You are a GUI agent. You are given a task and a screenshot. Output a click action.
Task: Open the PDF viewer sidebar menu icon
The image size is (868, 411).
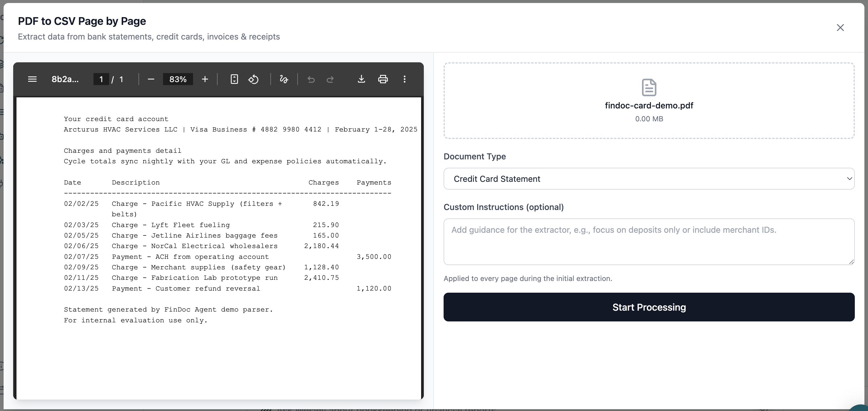pos(32,79)
